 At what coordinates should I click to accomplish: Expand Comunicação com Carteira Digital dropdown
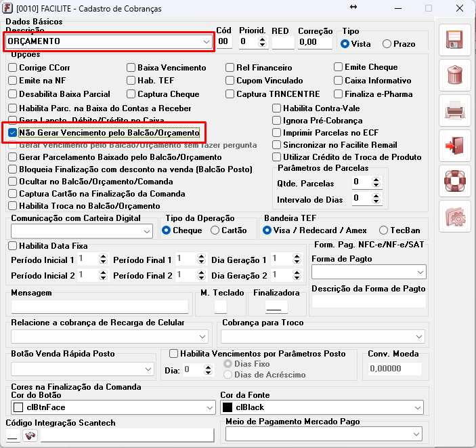pos(147,232)
